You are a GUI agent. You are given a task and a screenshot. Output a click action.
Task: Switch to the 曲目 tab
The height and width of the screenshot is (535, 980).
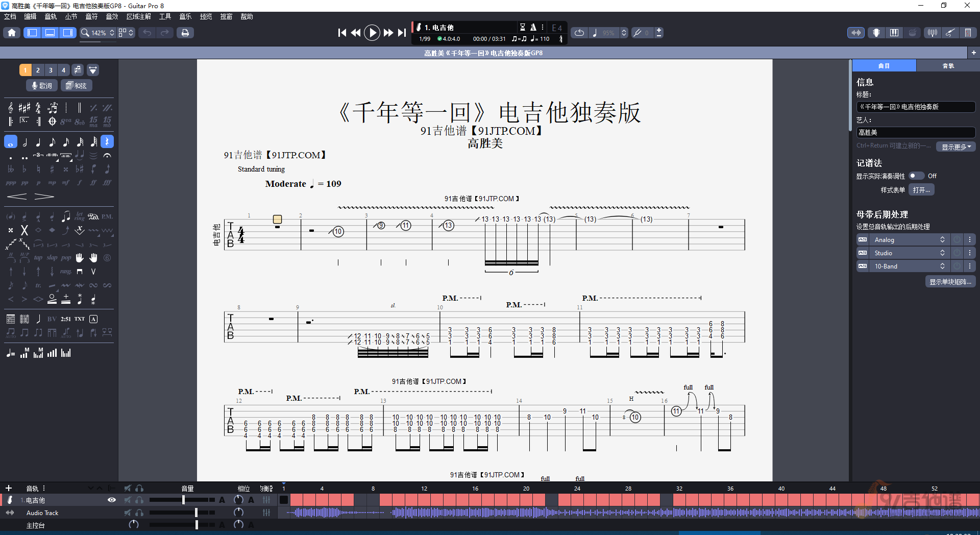click(884, 66)
